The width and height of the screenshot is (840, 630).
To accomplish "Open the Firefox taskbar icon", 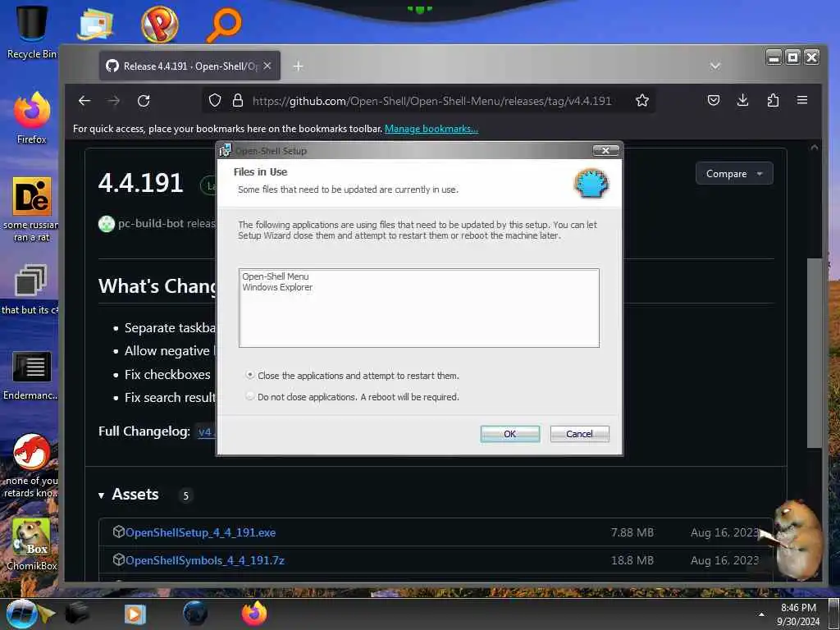I will (x=254, y=614).
